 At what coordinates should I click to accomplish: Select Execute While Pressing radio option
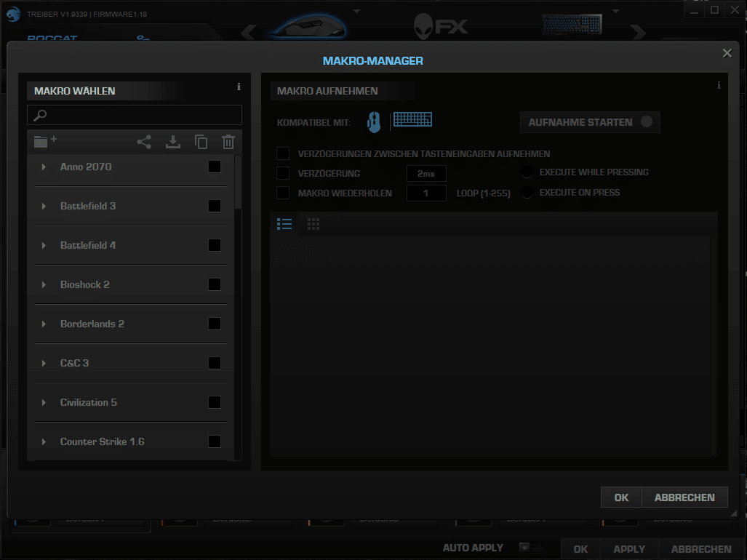click(x=527, y=172)
